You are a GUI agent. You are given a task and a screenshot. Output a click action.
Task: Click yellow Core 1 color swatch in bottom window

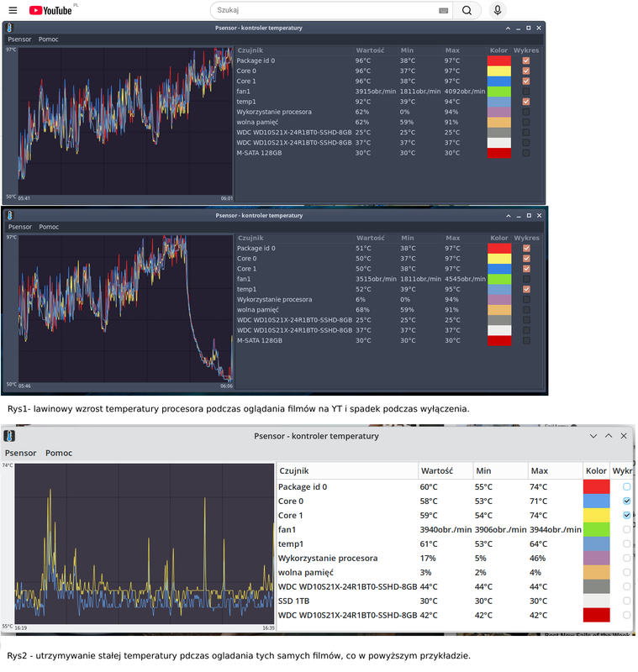point(597,515)
